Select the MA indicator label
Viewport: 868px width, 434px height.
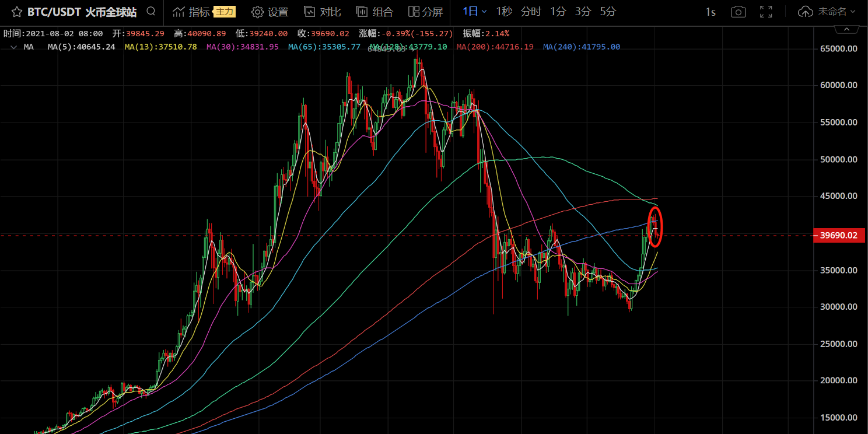coord(29,47)
